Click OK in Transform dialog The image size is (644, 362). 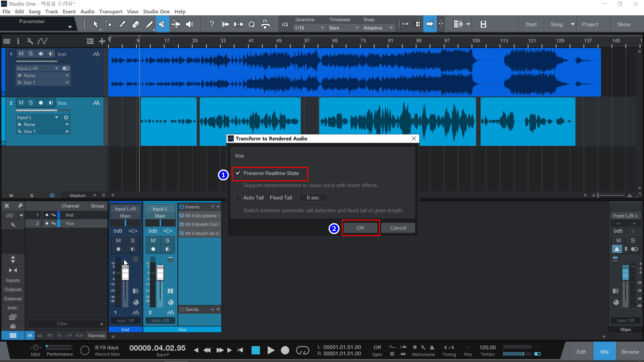point(360,228)
